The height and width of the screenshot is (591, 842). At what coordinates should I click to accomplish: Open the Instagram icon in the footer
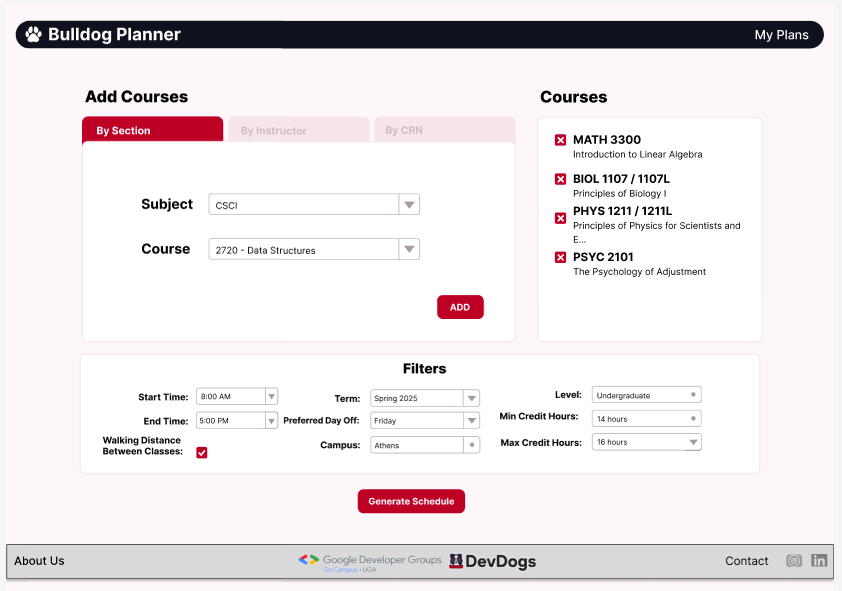pyautogui.click(x=794, y=561)
